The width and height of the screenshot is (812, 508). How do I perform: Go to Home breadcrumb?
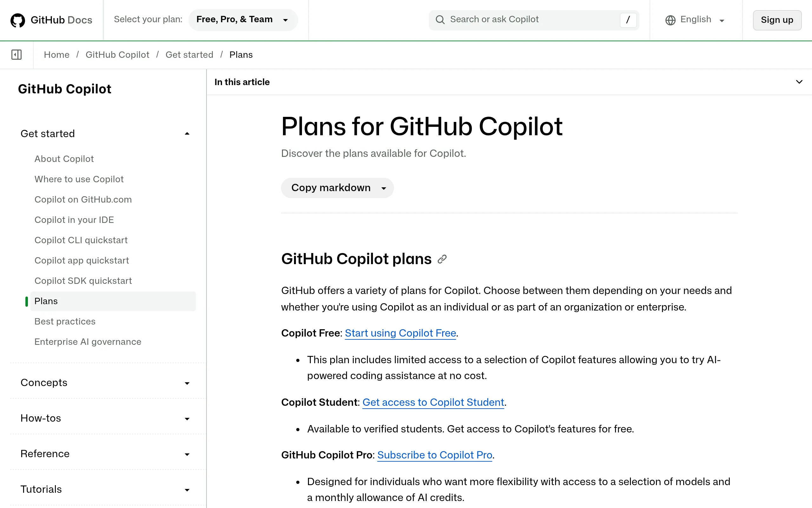tap(56, 55)
